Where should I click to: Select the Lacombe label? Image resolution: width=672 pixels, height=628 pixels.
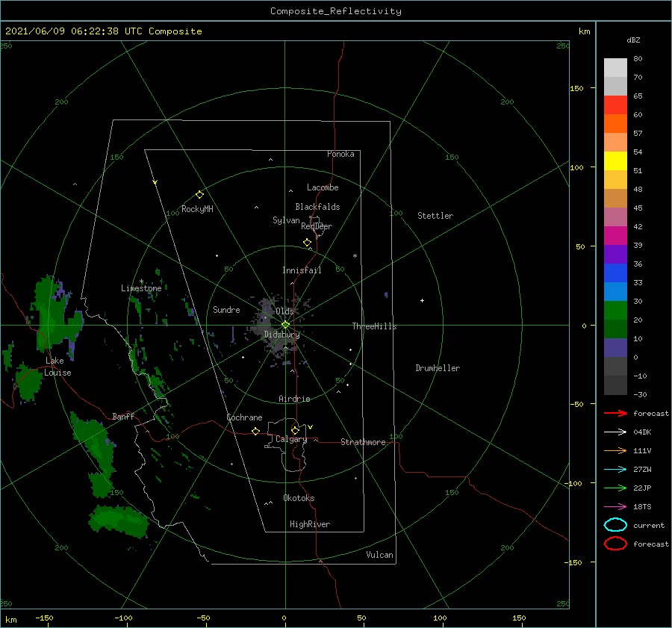coord(323,187)
